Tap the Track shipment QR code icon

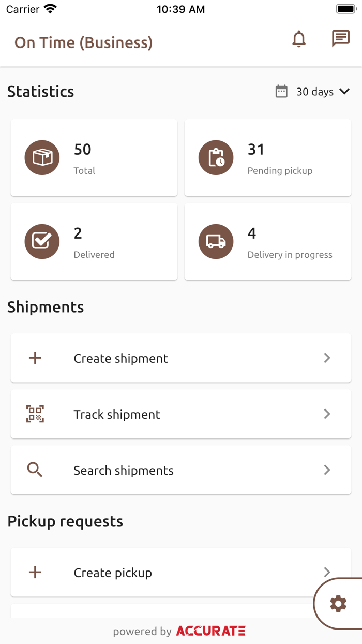35,414
